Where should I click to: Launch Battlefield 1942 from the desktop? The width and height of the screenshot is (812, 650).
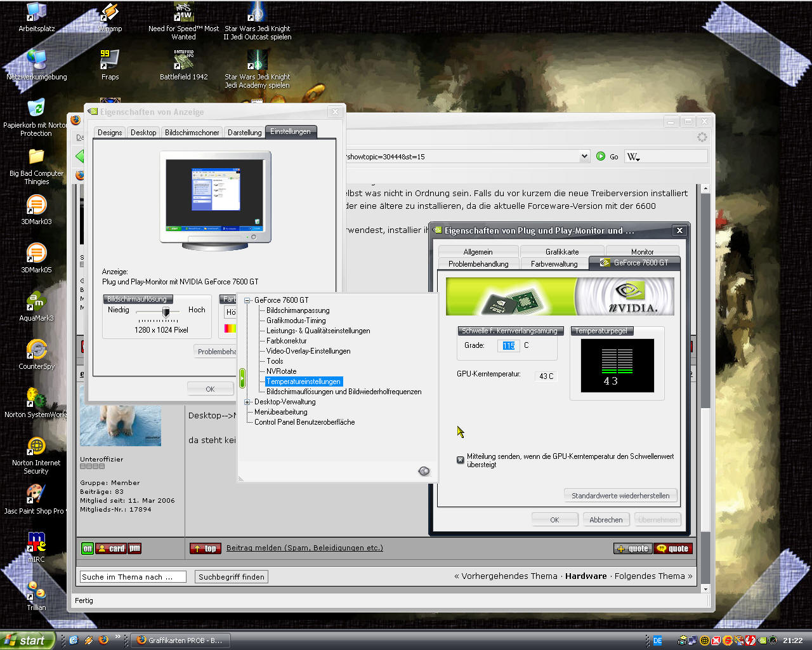pyautogui.click(x=183, y=61)
